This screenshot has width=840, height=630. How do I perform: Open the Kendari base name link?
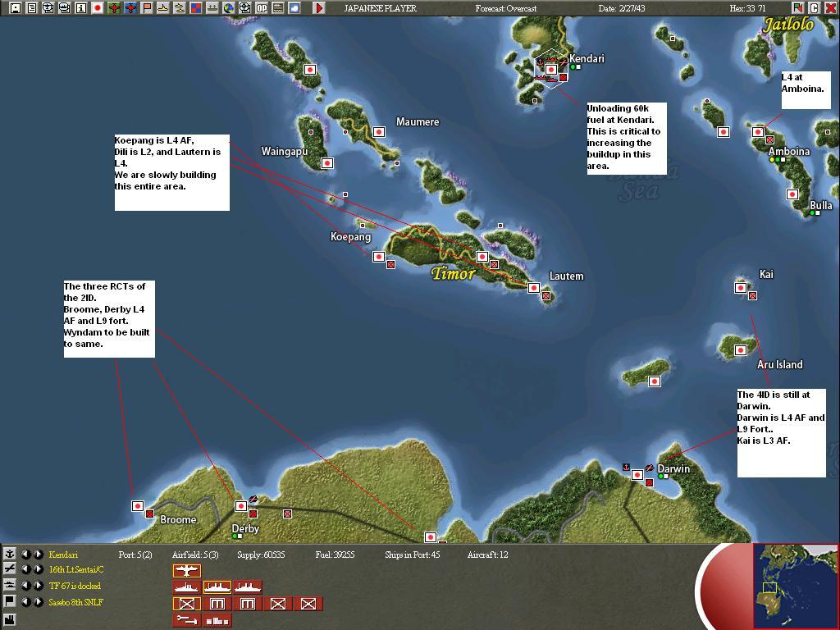pos(63,555)
